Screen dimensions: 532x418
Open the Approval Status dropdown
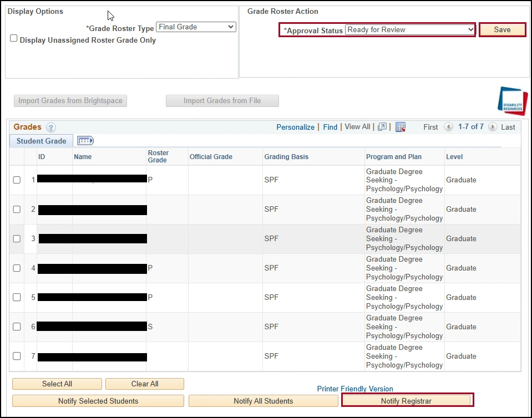coord(410,30)
